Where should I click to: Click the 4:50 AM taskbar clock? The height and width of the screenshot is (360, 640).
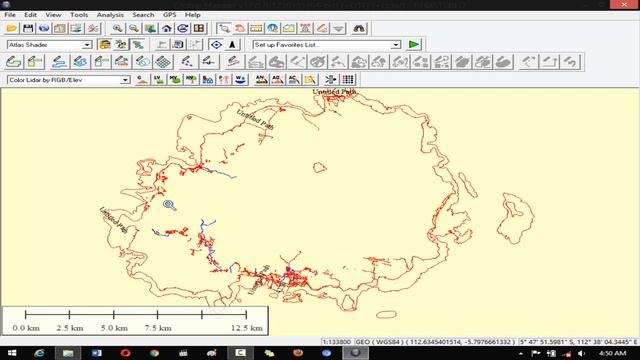(x=612, y=353)
